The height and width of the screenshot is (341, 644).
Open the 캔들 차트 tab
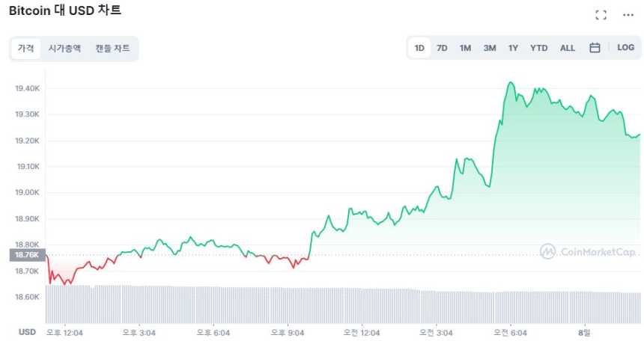(112, 48)
